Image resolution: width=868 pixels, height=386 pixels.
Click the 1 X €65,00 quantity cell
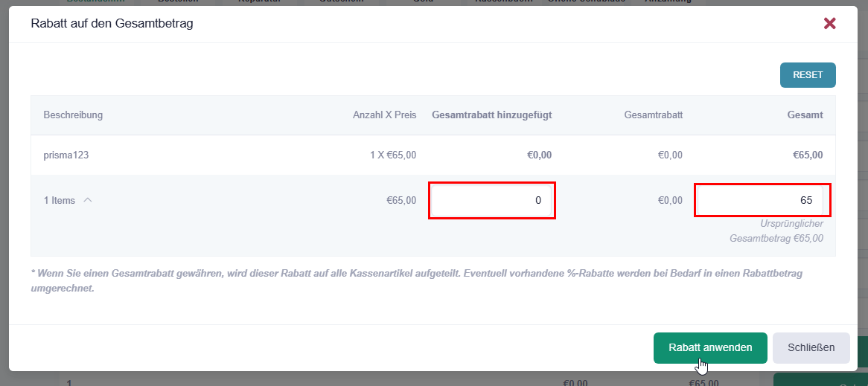click(x=393, y=155)
